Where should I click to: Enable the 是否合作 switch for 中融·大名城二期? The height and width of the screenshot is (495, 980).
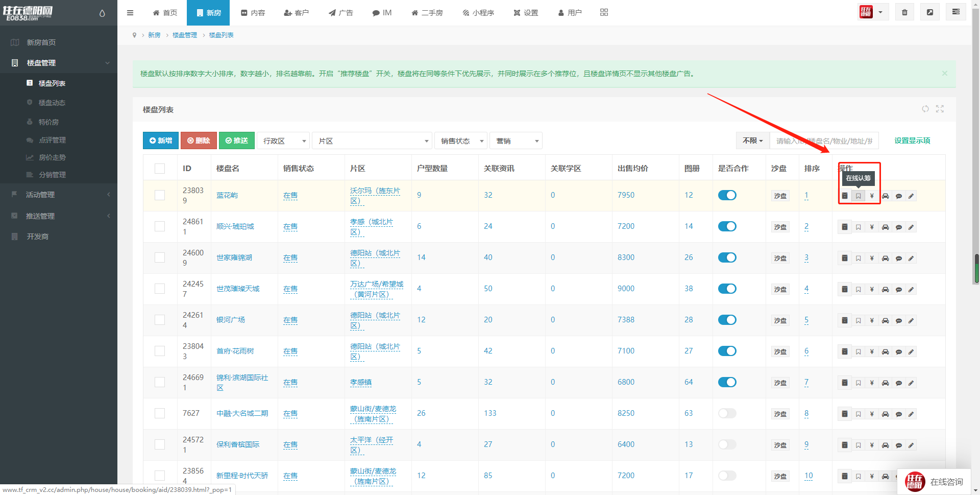[x=727, y=413]
